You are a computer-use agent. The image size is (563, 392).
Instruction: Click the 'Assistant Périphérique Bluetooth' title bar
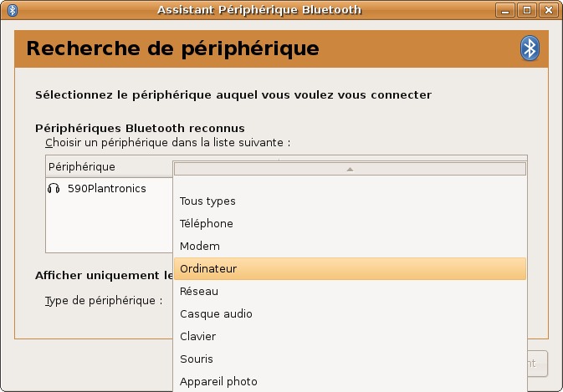click(x=259, y=10)
